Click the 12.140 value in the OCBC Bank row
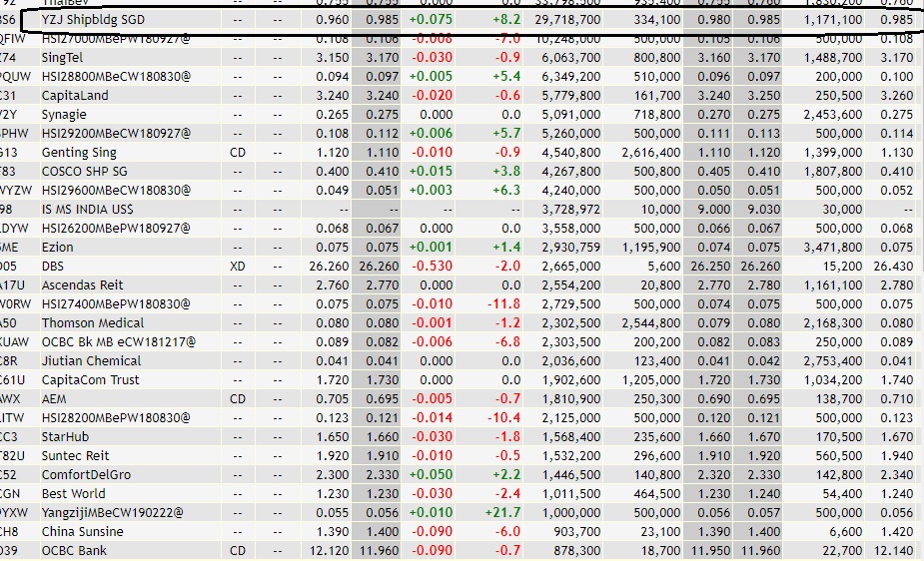The height and width of the screenshot is (561, 924). coord(893,551)
